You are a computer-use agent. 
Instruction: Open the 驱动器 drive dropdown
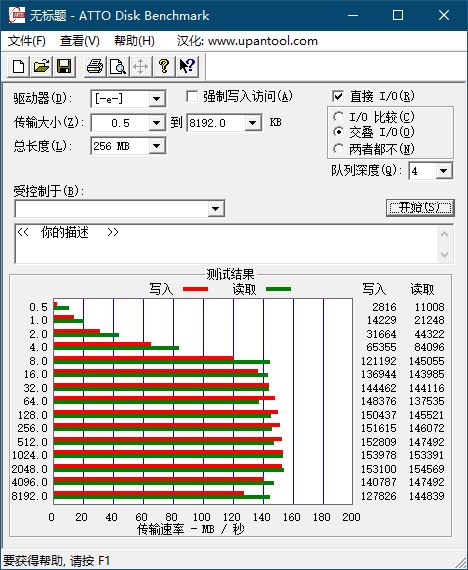coord(157,99)
